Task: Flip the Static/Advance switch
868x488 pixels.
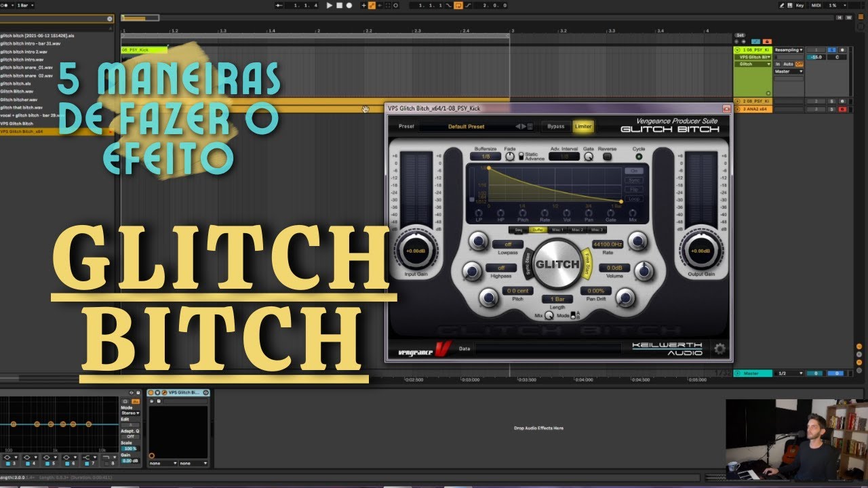Action: point(521,157)
